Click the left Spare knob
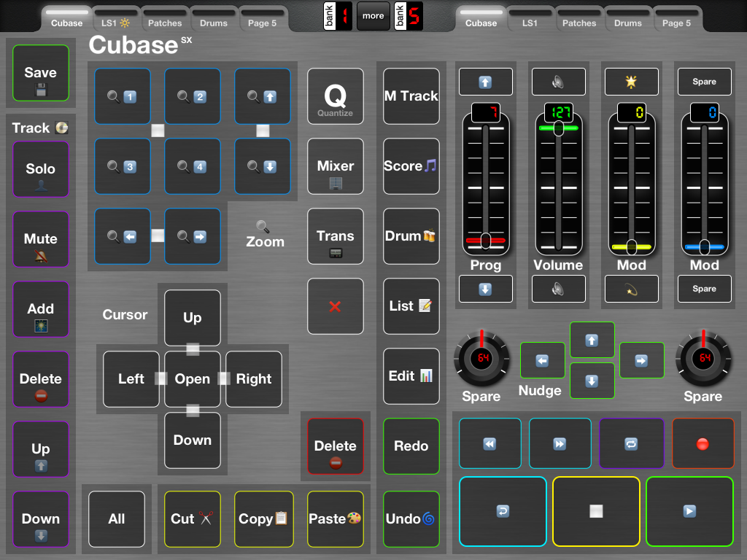The width and height of the screenshot is (747, 560). [481, 359]
